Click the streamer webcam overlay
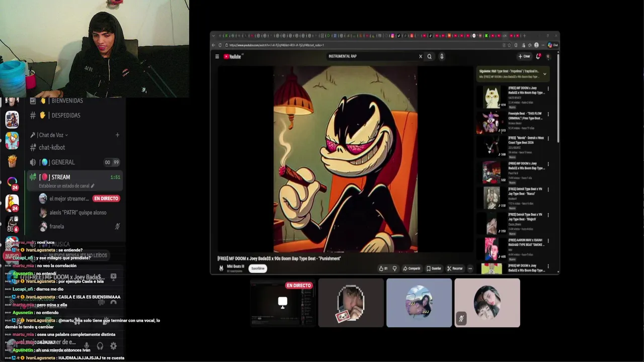644x362 pixels. [x=95, y=49]
